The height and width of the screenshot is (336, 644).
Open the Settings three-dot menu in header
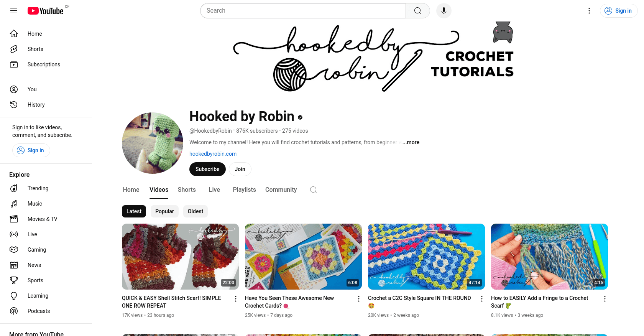(589, 11)
